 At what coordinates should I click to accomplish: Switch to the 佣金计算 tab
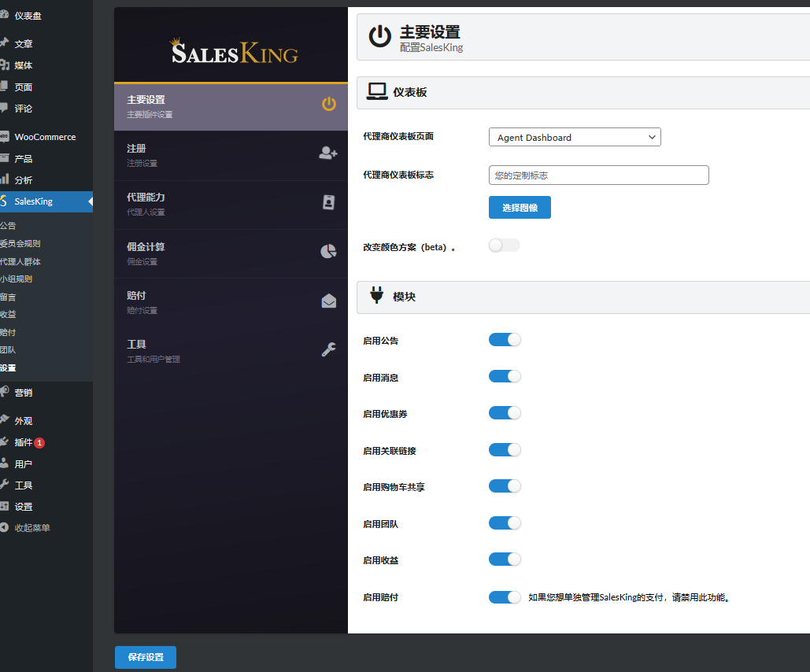pyautogui.click(x=231, y=253)
